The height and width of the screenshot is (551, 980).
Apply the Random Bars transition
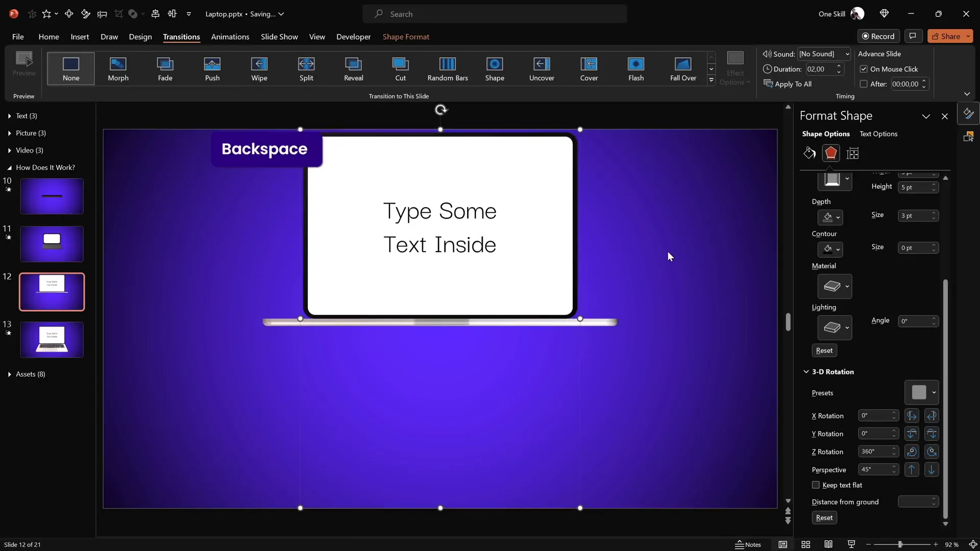pyautogui.click(x=448, y=69)
